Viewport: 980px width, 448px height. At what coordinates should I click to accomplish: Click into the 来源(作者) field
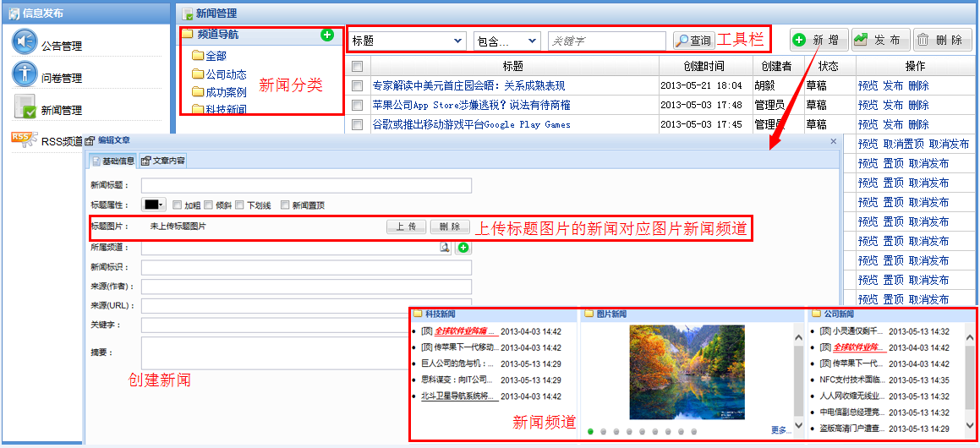pos(306,287)
